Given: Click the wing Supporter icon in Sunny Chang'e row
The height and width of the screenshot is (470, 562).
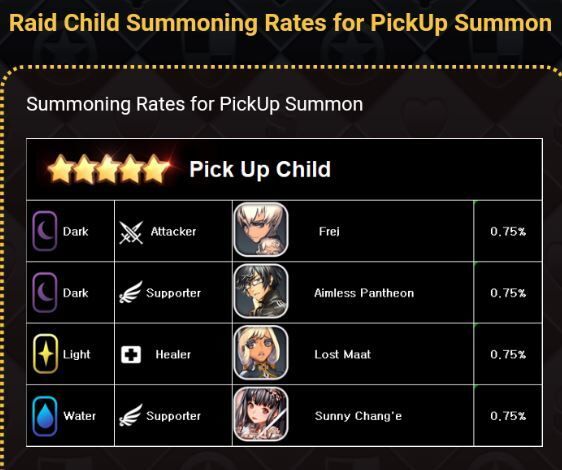Looking at the screenshot, I should [131, 415].
